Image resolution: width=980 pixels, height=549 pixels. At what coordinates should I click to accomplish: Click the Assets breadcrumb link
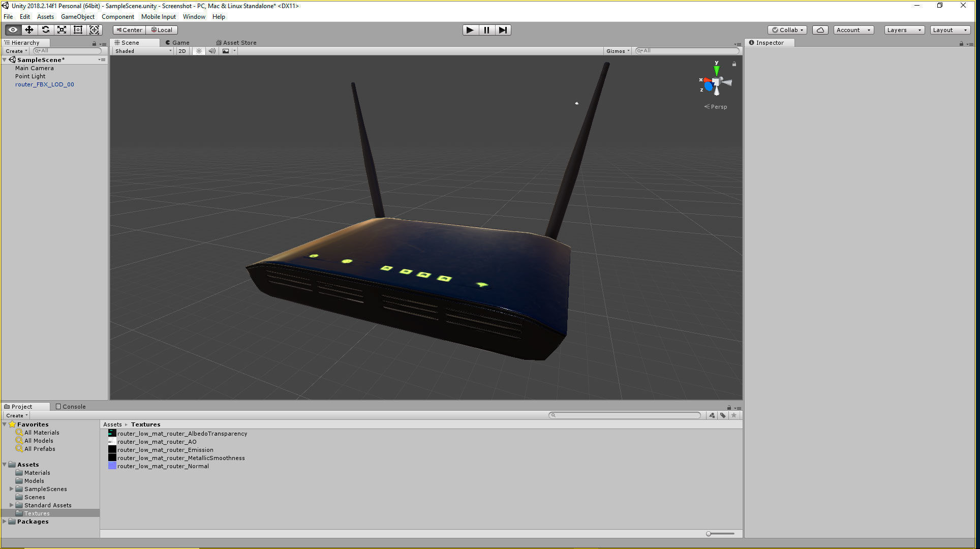pyautogui.click(x=112, y=424)
